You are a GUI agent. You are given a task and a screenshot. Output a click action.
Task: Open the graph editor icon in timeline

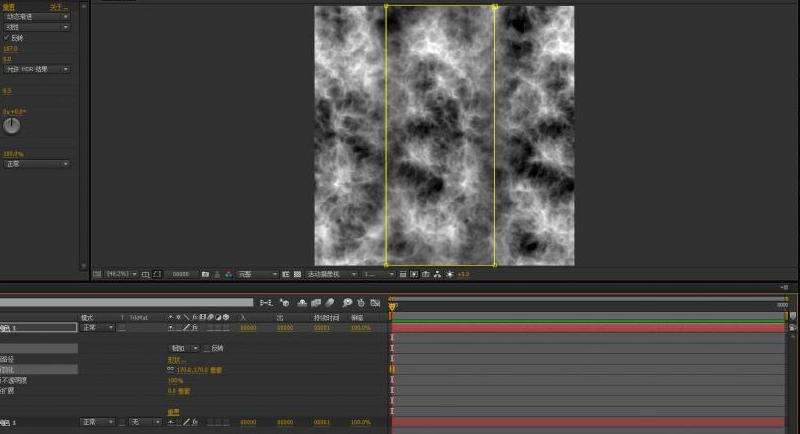(x=374, y=302)
